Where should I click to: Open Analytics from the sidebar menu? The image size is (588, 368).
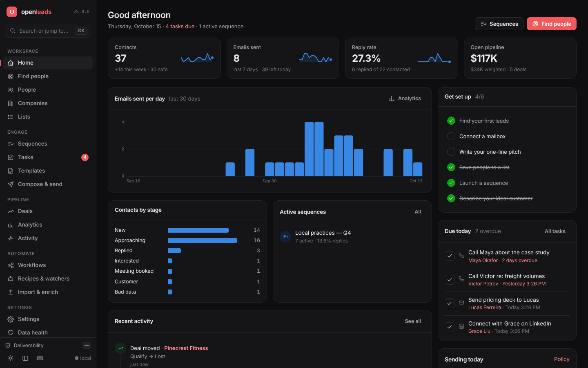[x=48, y=225]
